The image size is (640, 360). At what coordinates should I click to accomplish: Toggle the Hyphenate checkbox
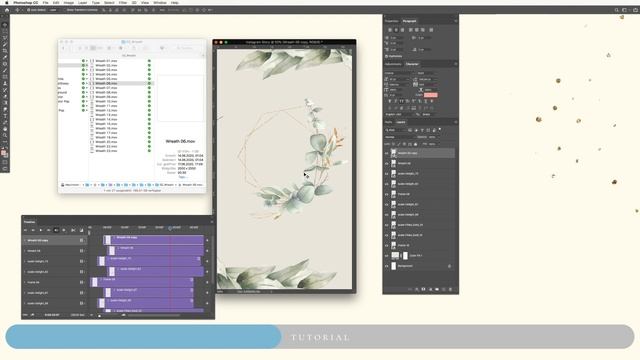click(387, 56)
